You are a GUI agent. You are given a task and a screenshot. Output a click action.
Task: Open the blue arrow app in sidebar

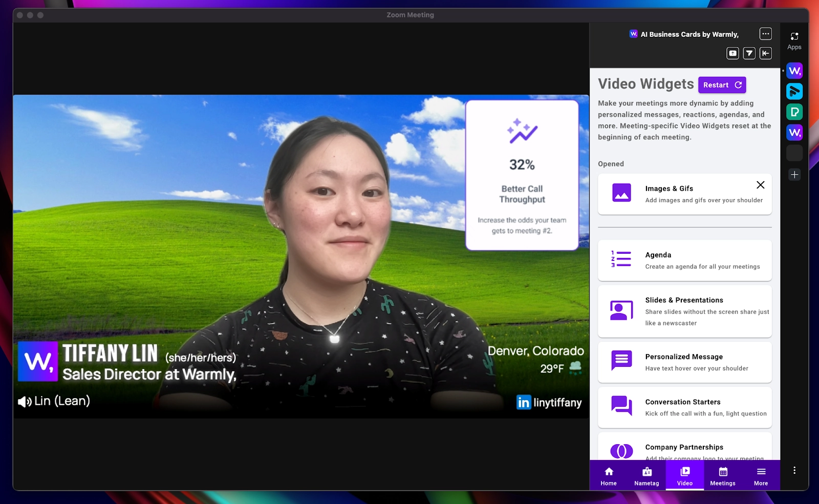tap(794, 91)
